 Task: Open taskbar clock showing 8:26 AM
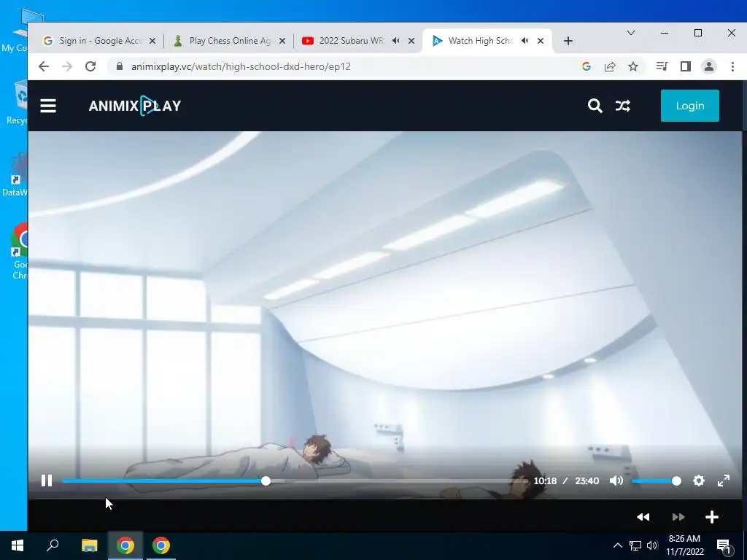click(x=684, y=545)
